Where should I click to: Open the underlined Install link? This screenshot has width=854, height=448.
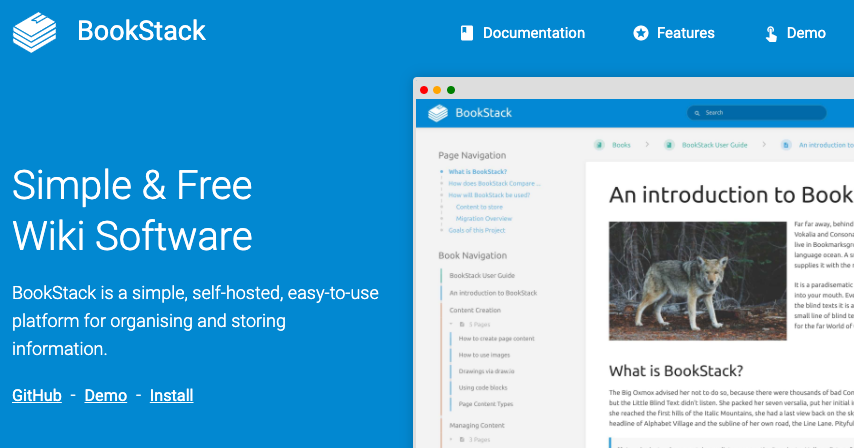tap(172, 395)
